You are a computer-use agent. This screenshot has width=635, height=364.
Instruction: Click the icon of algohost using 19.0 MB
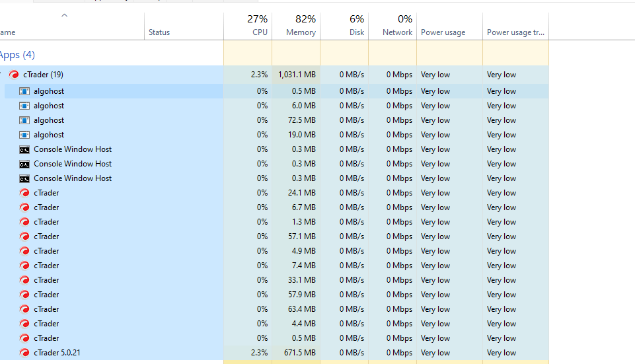click(x=24, y=135)
